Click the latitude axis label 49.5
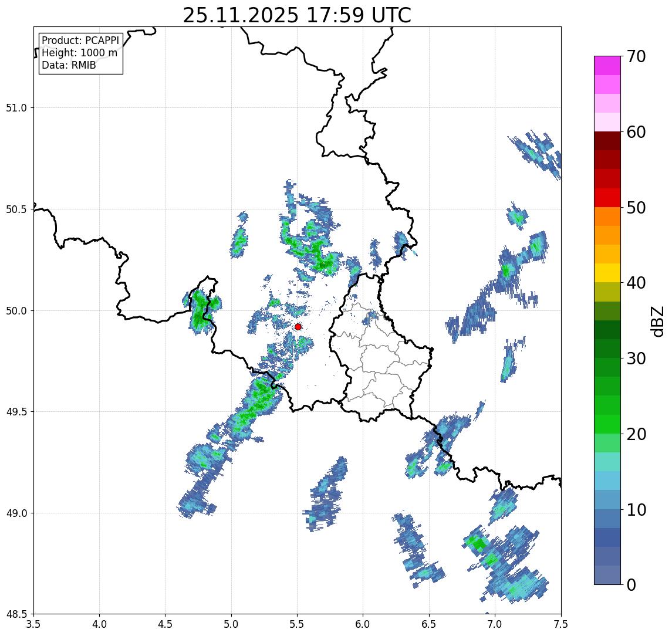This screenshot has height=636, width=672. 16,412
